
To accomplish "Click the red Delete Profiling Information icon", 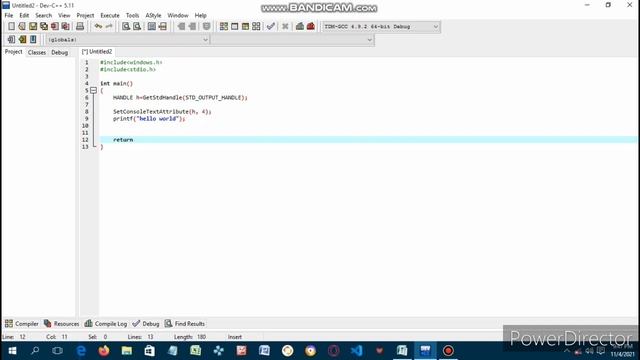I will point(311,26).
